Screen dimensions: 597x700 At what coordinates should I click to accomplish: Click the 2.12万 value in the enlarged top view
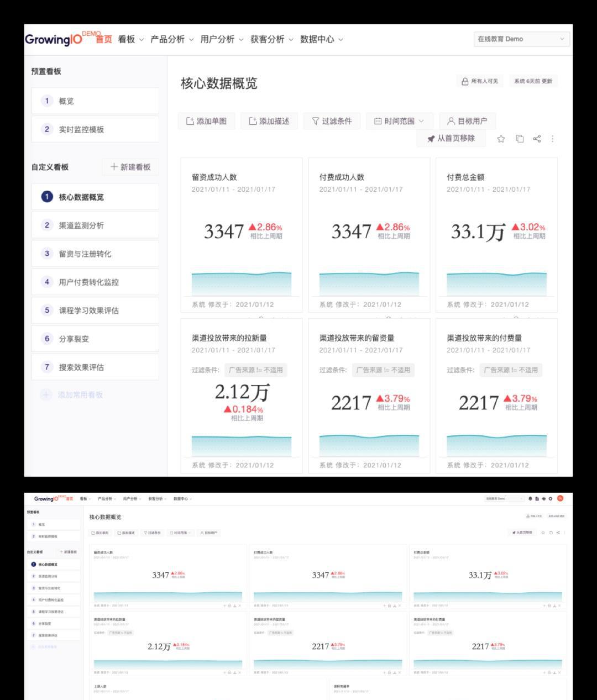pos(242,392)
